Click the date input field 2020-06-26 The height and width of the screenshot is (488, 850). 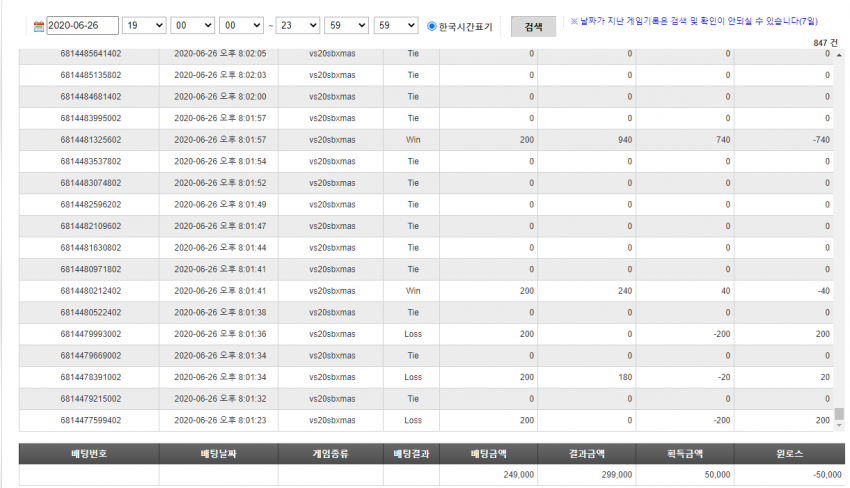82,25
